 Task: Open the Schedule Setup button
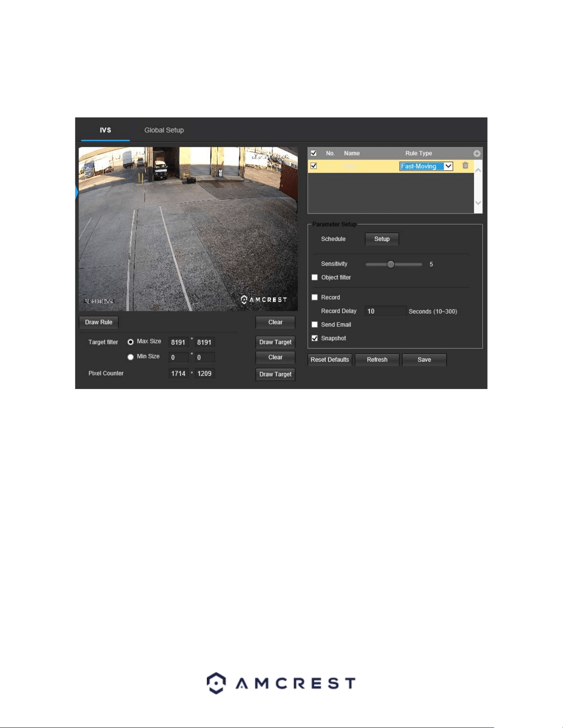pyautogui.click(x=382, y=239)
